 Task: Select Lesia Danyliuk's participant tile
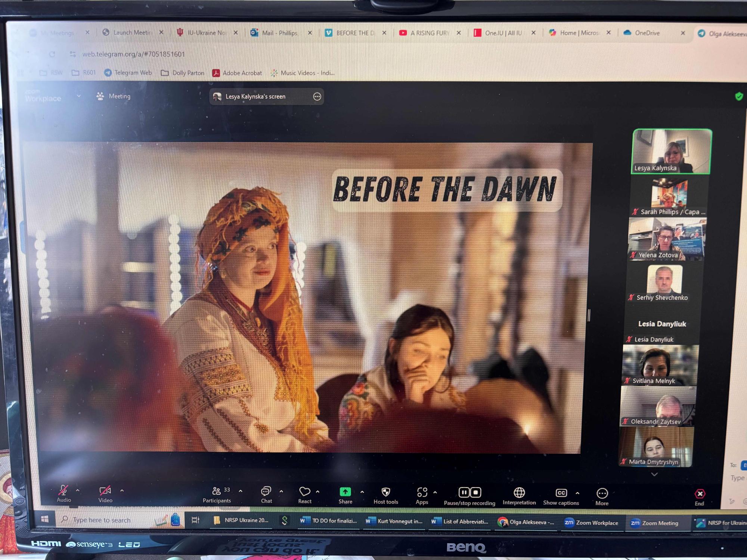coord(662,325)
